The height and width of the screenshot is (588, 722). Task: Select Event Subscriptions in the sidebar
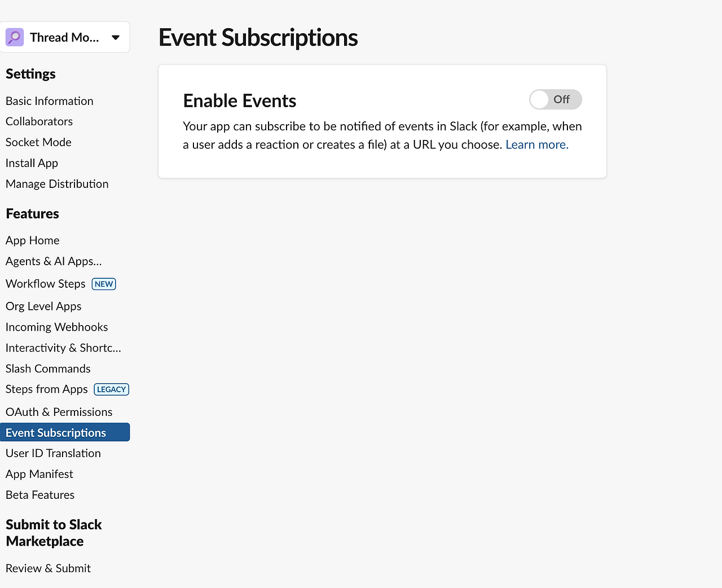coord(56,433)
